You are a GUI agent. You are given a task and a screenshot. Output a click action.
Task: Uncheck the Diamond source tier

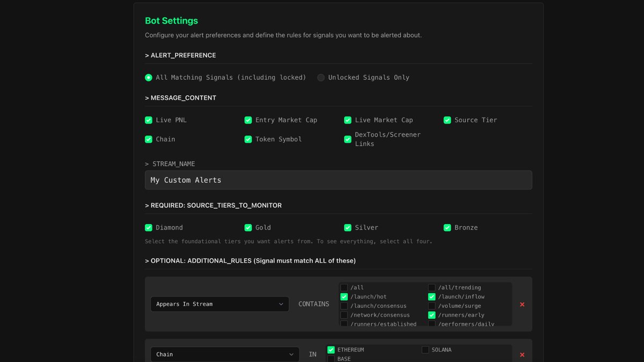pos(149,228)
